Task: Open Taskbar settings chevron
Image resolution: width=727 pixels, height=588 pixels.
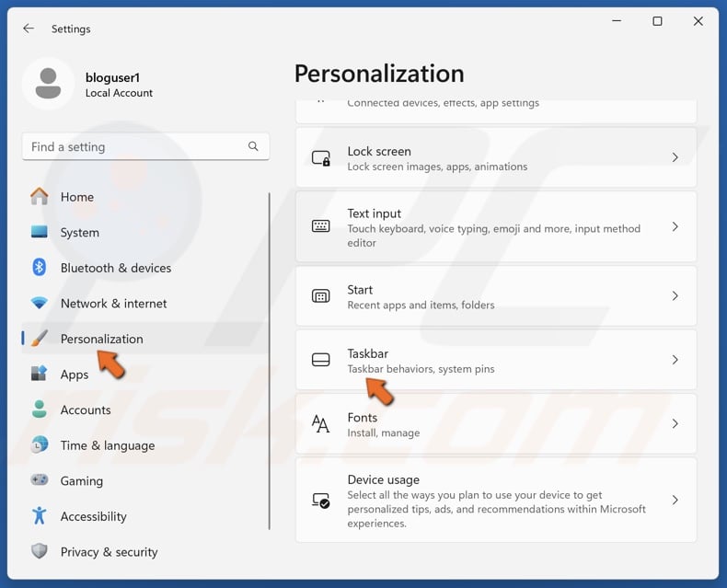Action: (675, 360)
